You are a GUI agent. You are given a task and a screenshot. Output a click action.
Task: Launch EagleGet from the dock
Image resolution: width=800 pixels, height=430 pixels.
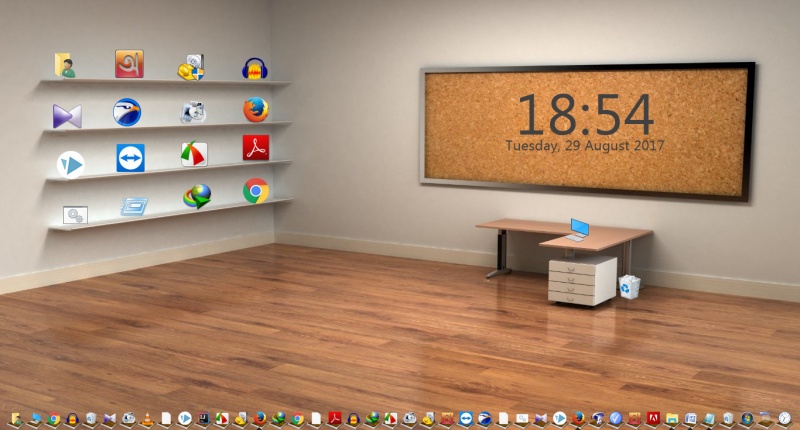coord(485,418)
